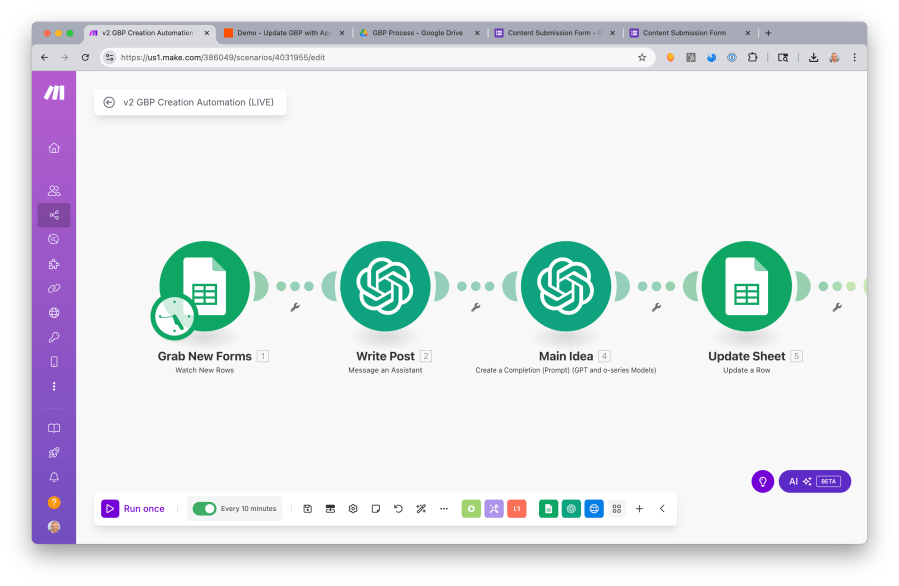Open scenario settings via the gear icon
899x586 pixels.
tap(353, 508)
